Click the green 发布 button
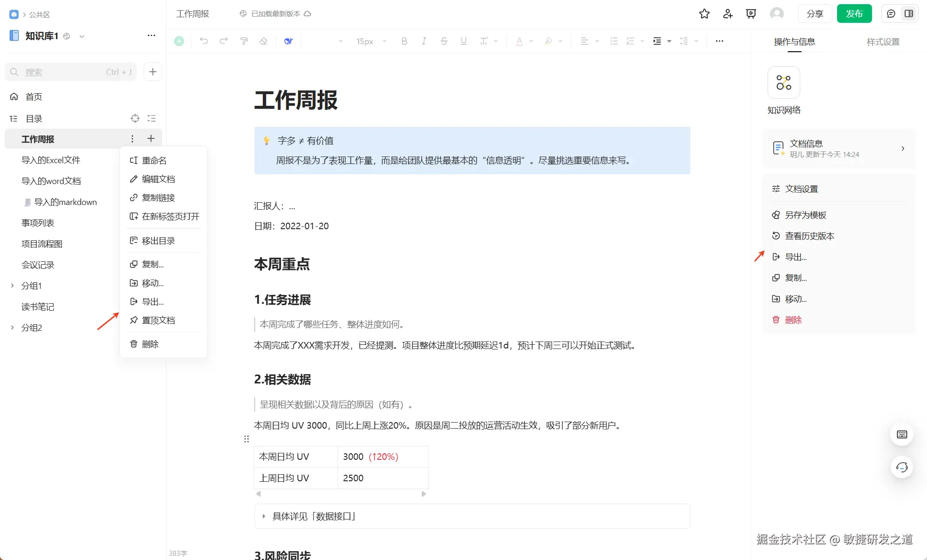927x560 pixels. [x=854, y=14]
